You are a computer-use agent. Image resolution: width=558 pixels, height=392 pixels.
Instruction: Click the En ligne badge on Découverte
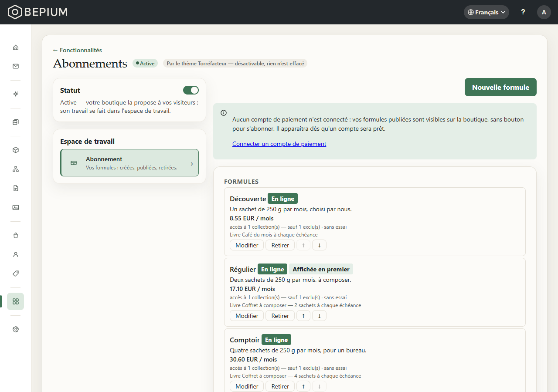point(282,199)
